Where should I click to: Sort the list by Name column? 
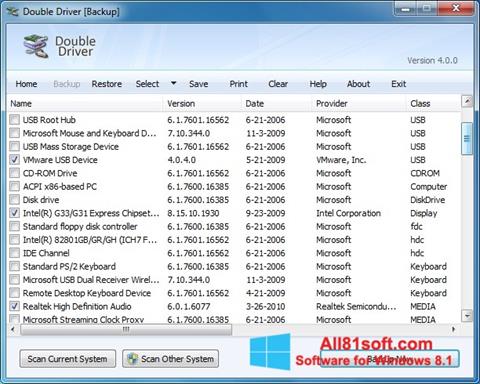[85, 104]
